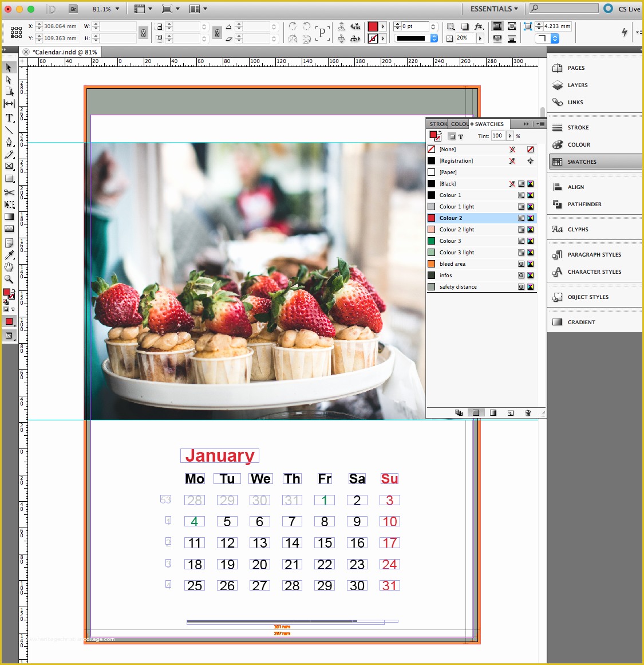The height and width of the screenshot is (665, 644).
Task: Select the Rectangle Frame tool
Action: pos(9,166)
